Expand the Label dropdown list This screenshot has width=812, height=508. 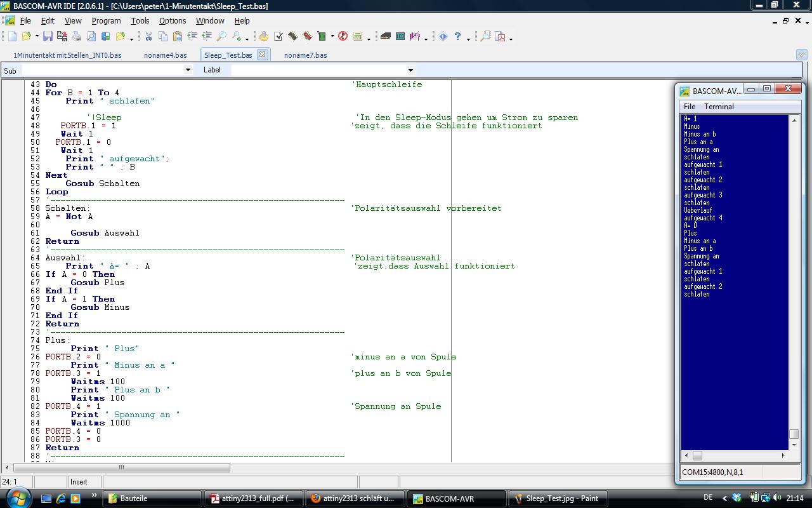pyautogui.click(x=410, y=70)
